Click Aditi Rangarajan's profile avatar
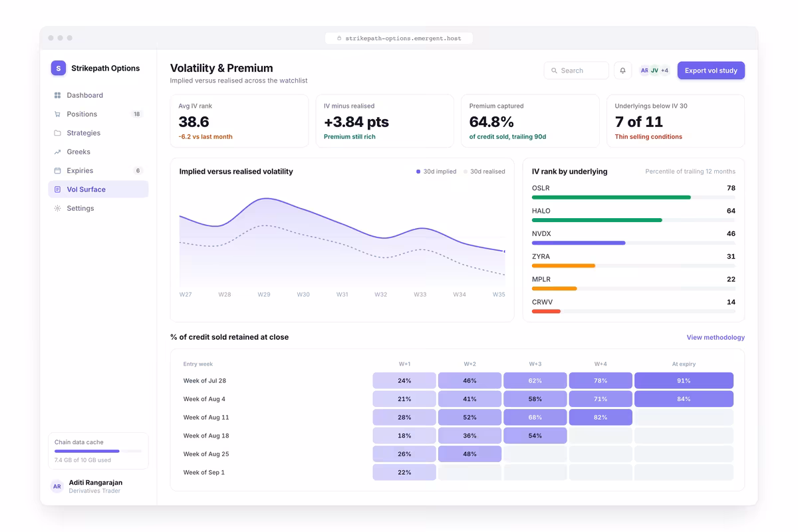The width and height of the screenshot is (798, 532). 57,486
